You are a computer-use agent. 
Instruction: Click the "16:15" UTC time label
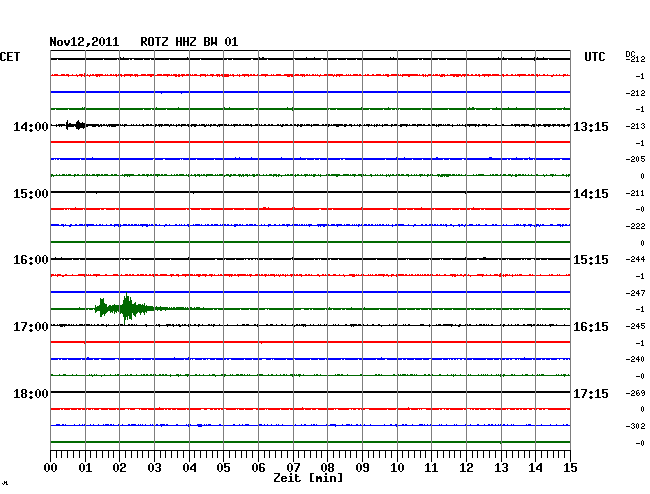591,327
